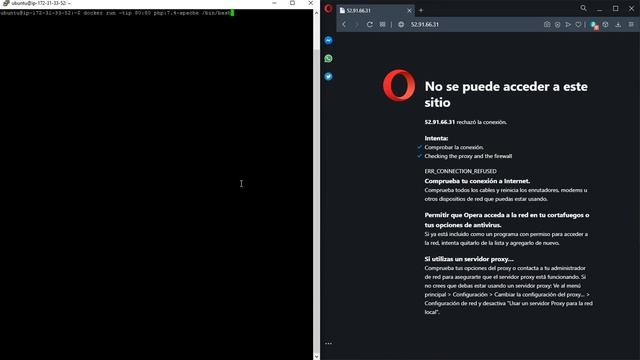
Task: Click "Comprobar la conexión" suggestion
Action: click(454, 147)
